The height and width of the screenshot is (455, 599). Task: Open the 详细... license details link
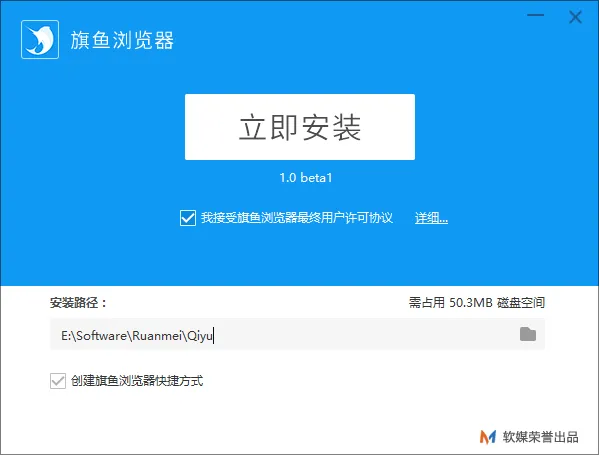431,218
